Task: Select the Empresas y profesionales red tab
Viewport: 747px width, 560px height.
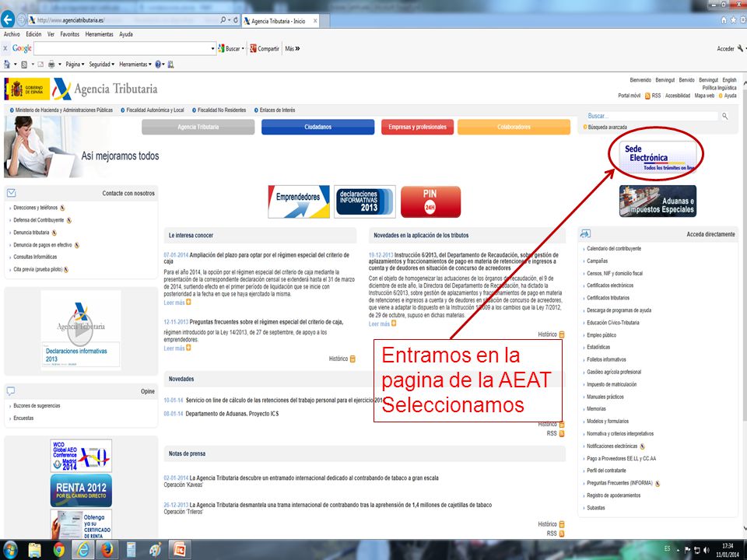Action: (x=417, y=127)
